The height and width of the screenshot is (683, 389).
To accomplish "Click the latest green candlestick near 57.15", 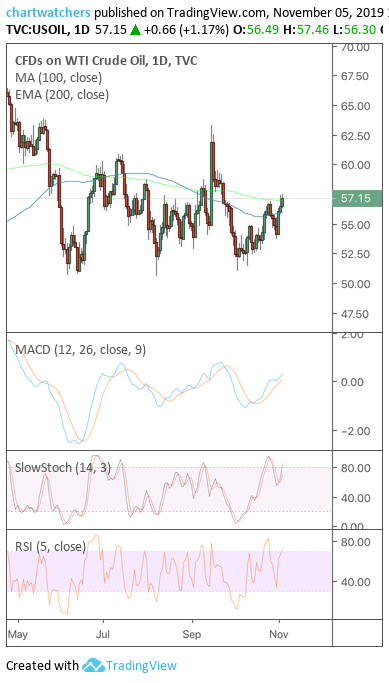I will point(282,202).
